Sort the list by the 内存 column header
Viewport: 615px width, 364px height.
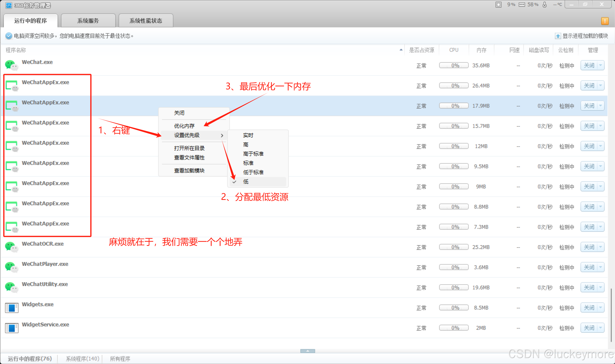click(x=481, y=50)
